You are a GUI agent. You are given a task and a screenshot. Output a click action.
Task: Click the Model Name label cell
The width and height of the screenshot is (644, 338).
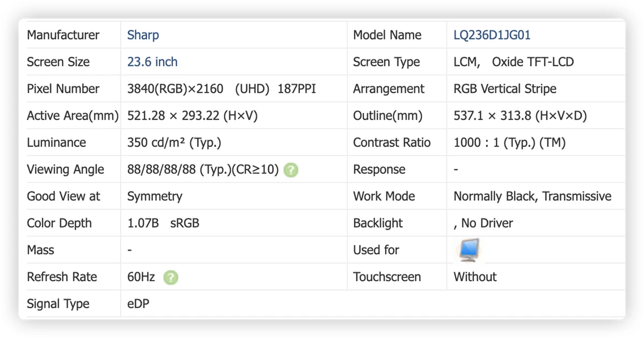pos(397,35)
